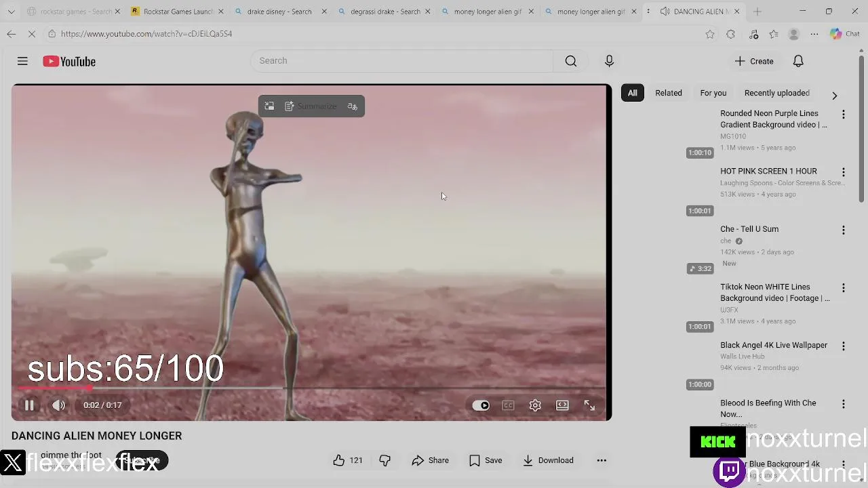
Task: Save the video to playlist
Action: click(486, 460)
